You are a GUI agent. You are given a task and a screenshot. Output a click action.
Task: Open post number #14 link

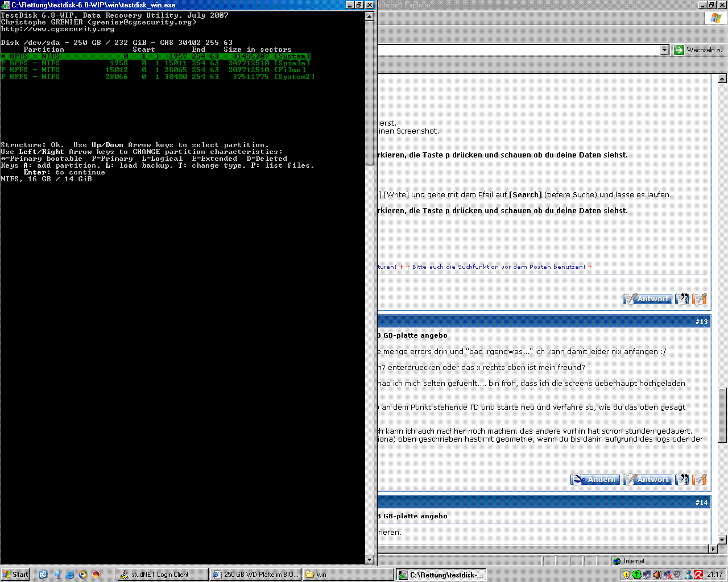(701, 502)
